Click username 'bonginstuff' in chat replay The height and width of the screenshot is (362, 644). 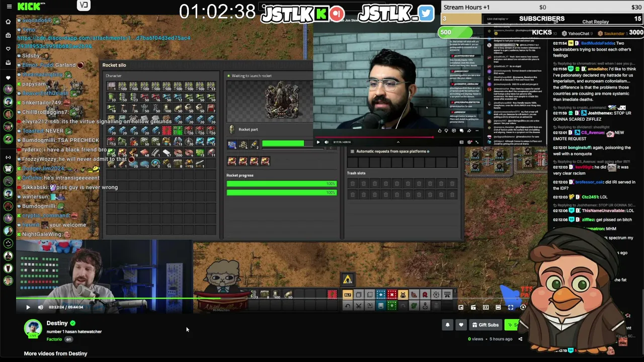[x=580, y=148]
